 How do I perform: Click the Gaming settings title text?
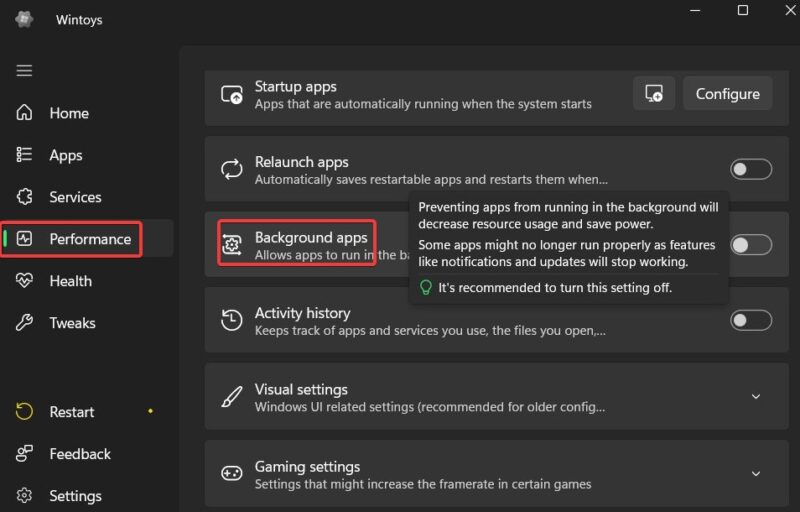[307, 466]
